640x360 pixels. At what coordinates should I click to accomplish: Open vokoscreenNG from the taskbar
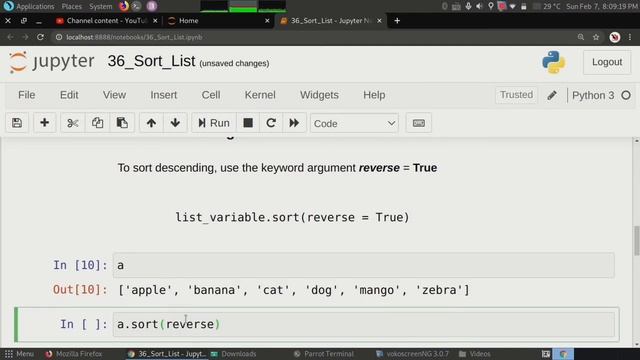tap(413, 354)
